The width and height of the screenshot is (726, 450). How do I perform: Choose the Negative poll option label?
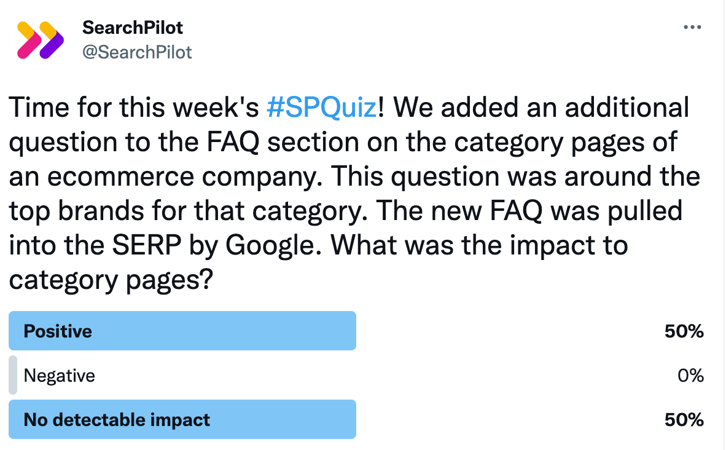click(59, 376)
